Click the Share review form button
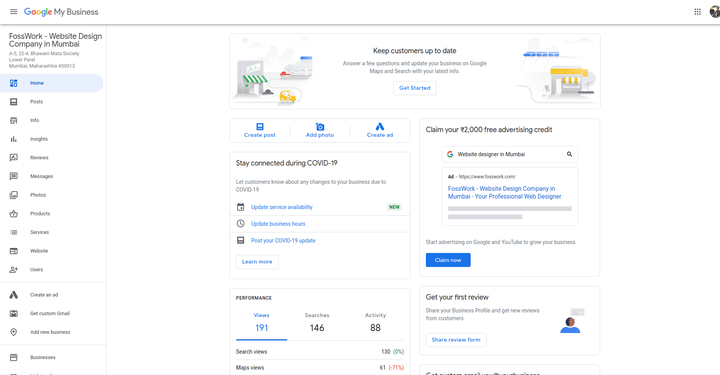The width and height of the screenshot is (720, 375). pyautogui.click(x=456, y=340)
